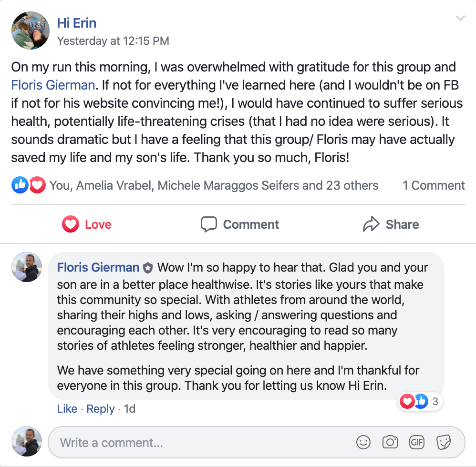The image size is (476, 467).
Task: Open the Hi Erin profile name link
Action: (x=77, y=22)
